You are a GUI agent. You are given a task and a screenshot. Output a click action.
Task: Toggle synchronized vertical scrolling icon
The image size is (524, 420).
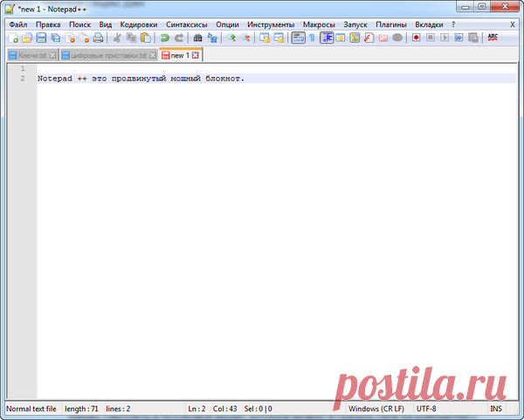pos(265,38)
